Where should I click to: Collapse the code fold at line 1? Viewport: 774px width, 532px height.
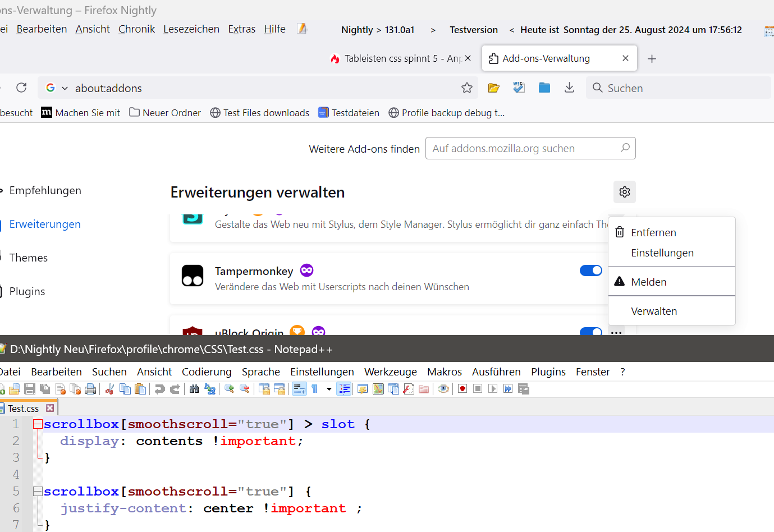coord(38,424)
